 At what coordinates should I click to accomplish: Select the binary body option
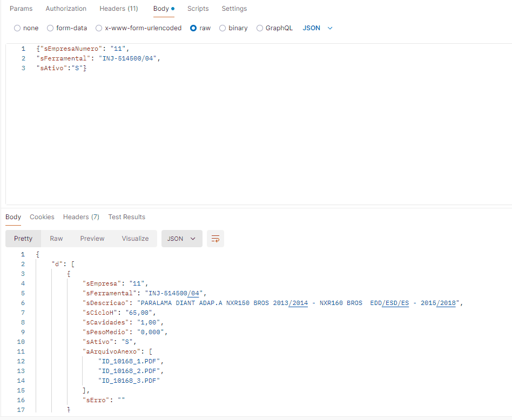(x=223, y=28)
